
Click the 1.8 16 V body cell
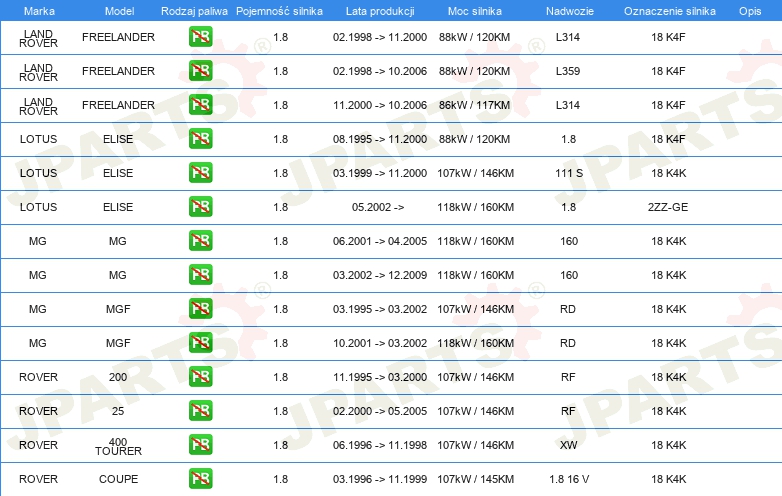pyautogui.click(x=568, y=479)
